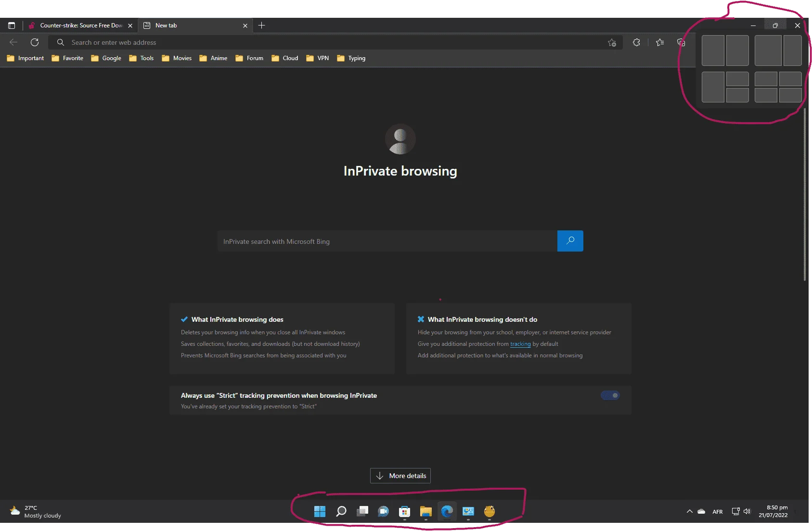This screenshot has width=812, height=531.
Task: Open File Explorer from taskbar
Action: [x=426, y=511]
